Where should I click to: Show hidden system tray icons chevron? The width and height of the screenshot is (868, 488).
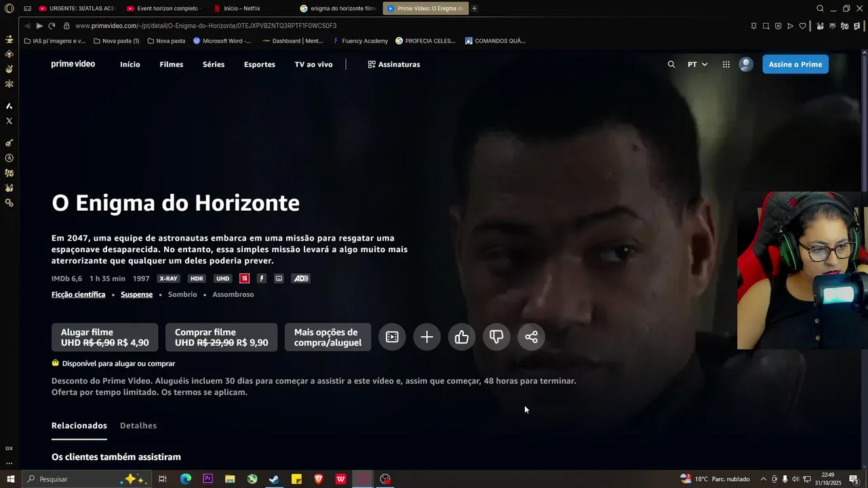764,479
